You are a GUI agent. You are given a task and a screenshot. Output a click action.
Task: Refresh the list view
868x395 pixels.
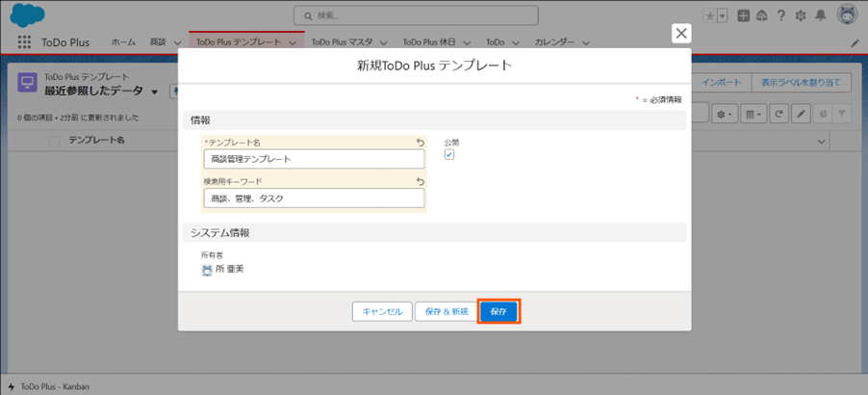click(x=779, y=114)
